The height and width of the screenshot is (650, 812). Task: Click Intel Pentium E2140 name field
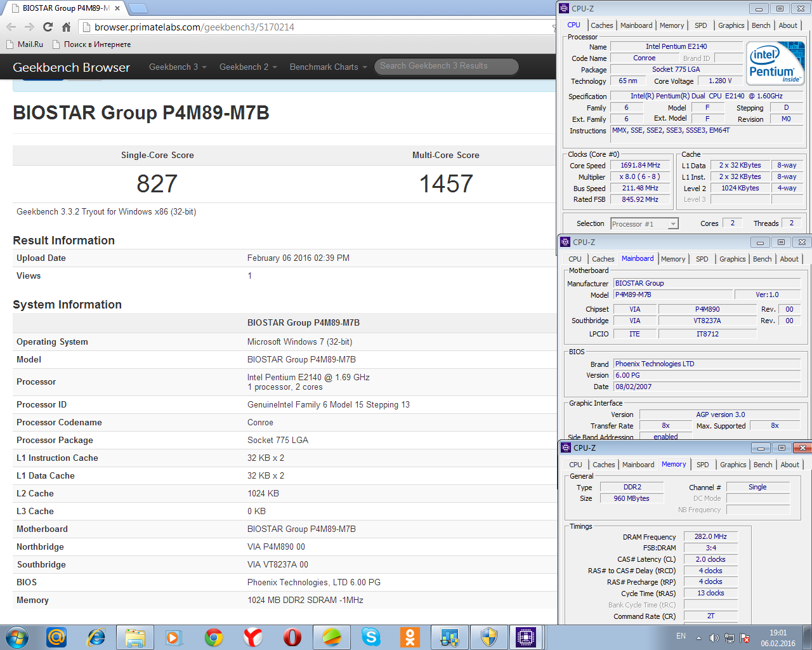(676, 46)
